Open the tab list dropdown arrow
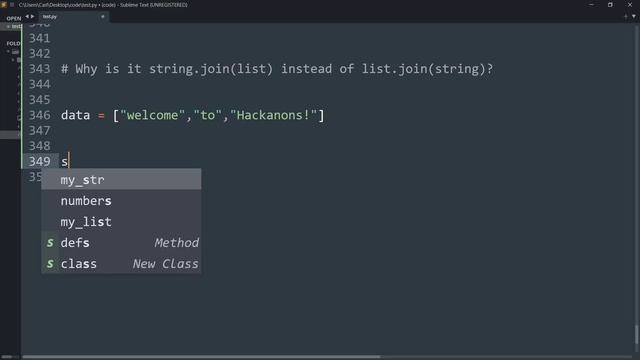The height and width of the screenshot is (360, 640). pyautogui.click(x=633, y=17)
